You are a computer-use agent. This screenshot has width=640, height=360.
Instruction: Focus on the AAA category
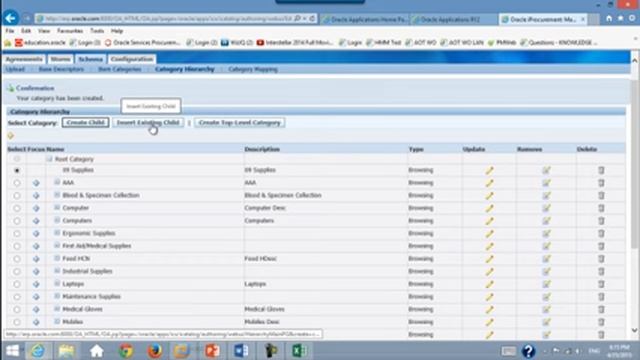click(36, 183)
